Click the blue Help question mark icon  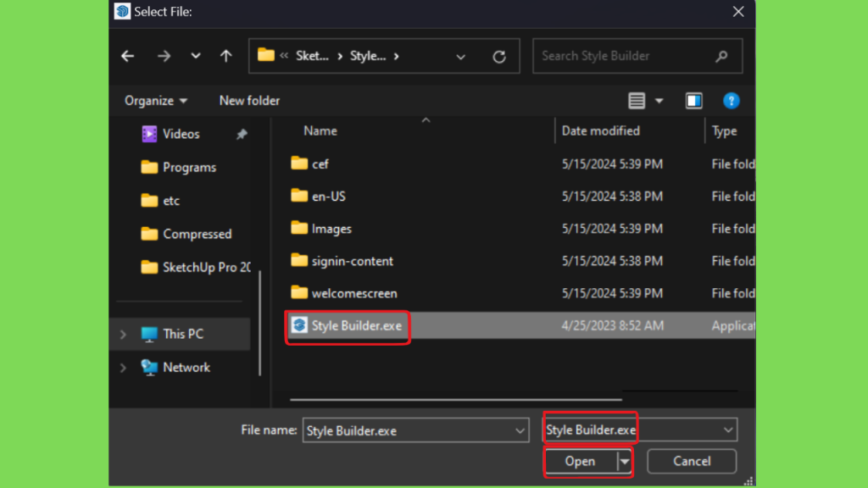[x=731, y=101]
